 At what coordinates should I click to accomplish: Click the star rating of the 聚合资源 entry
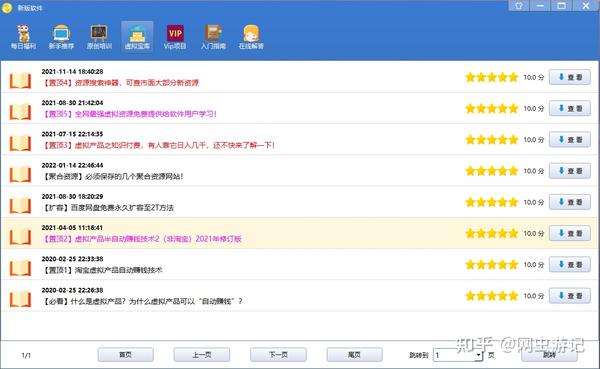[492, 171]
